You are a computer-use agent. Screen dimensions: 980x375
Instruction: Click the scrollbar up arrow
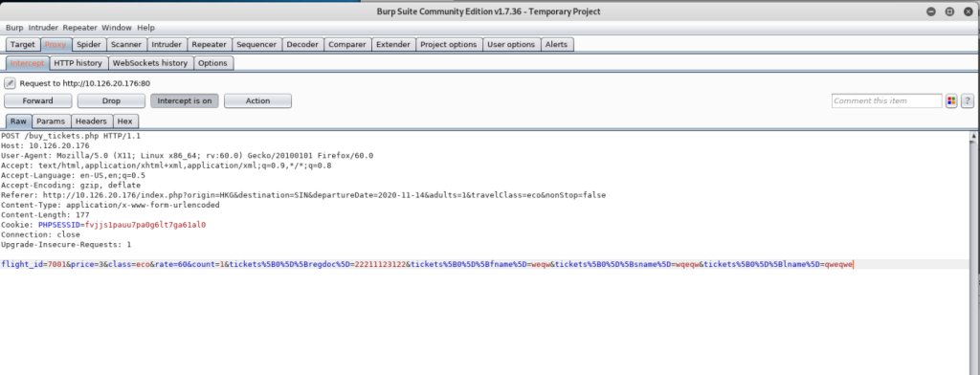click(973, 135)
